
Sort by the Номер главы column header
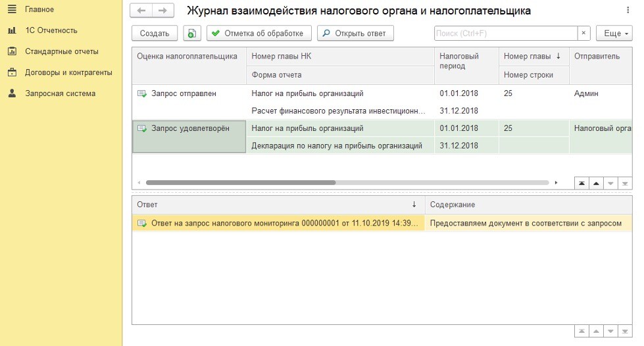pos(533,57)
